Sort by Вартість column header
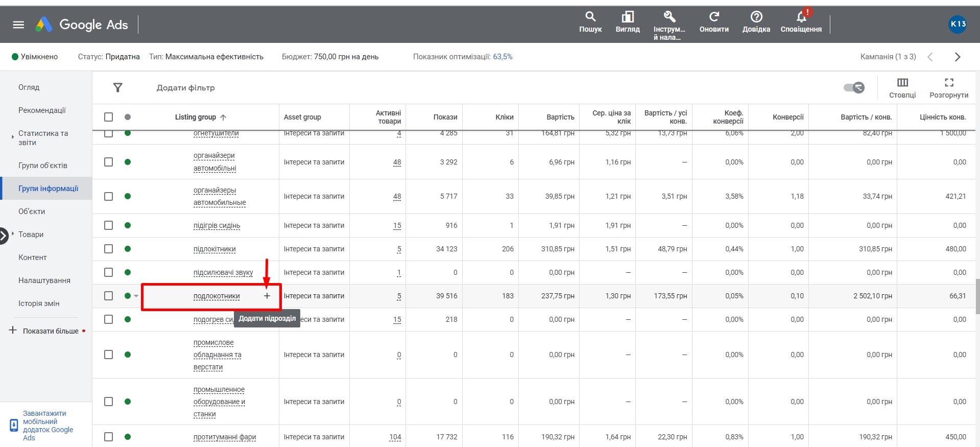The height and width of the screenshot is (447, 980). 560,117
